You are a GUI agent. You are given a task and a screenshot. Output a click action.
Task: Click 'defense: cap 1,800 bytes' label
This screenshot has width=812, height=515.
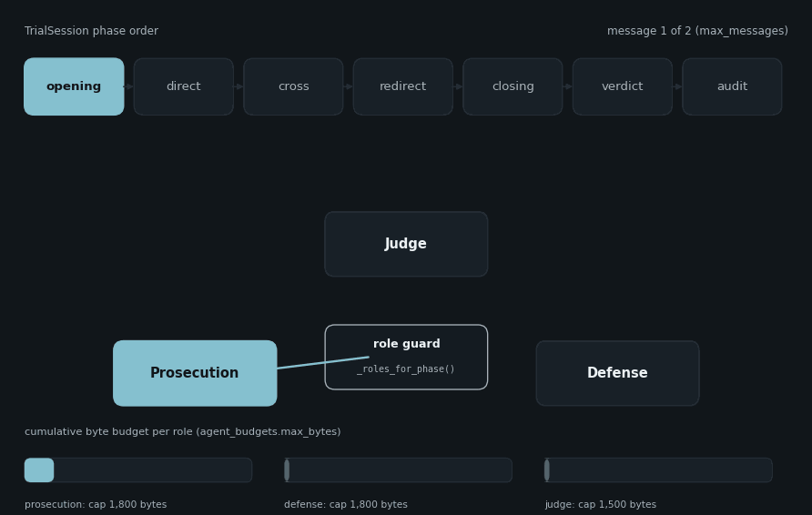[346, 504]
